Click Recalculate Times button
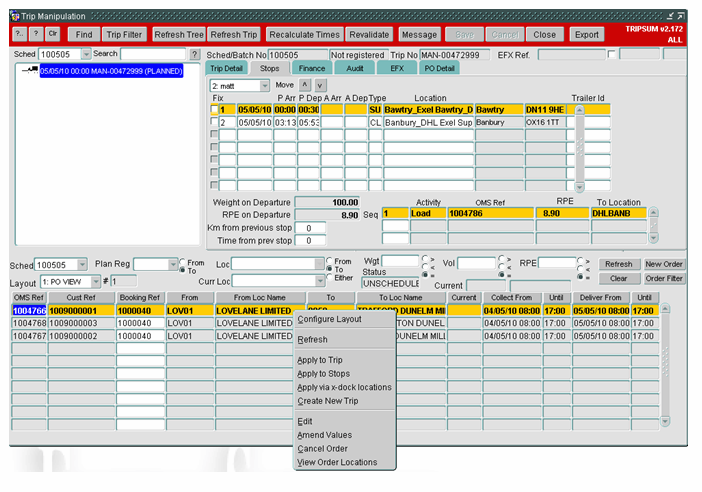 point(304,34)
